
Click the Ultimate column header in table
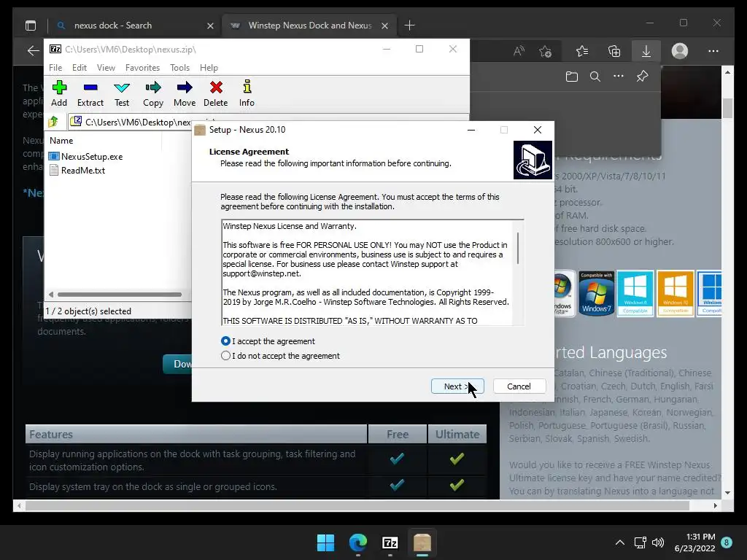coord(457,435)
